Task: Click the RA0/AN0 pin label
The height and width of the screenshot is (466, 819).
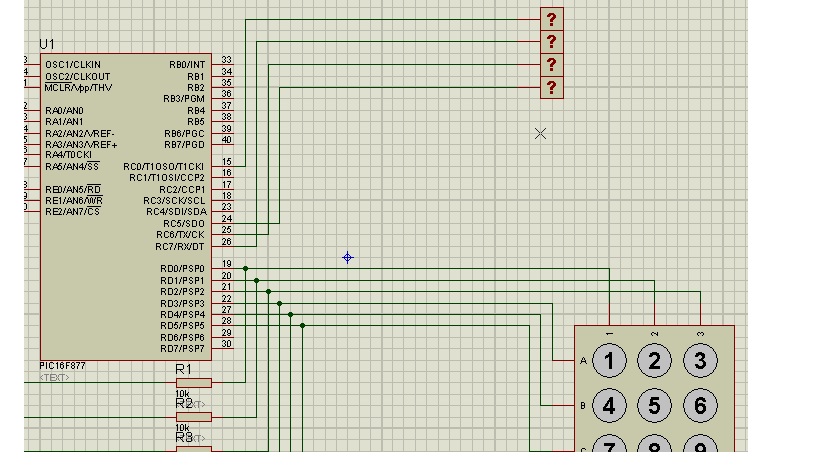Action: point(64,111)
